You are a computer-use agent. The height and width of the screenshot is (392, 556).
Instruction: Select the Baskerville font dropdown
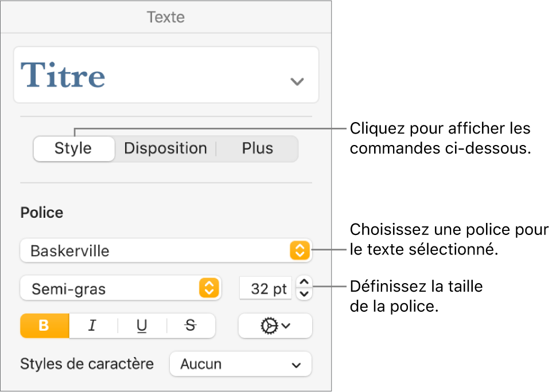(155, 250)
